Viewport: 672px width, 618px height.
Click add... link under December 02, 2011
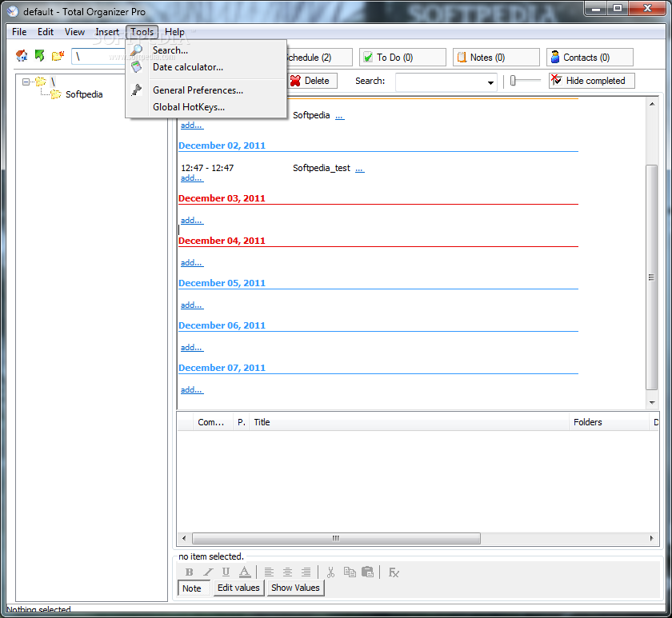(191, 177)
